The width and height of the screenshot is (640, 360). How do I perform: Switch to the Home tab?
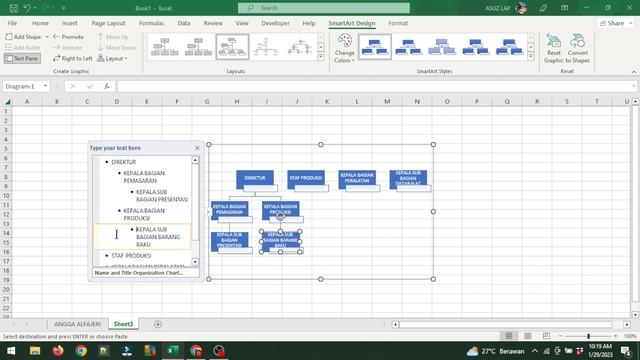(x=40, y=23)
